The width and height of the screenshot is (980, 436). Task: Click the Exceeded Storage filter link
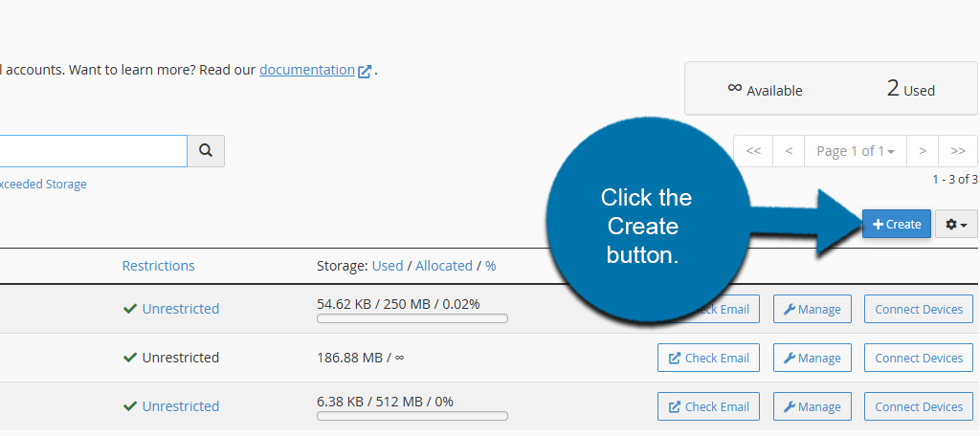pos(42,185)
